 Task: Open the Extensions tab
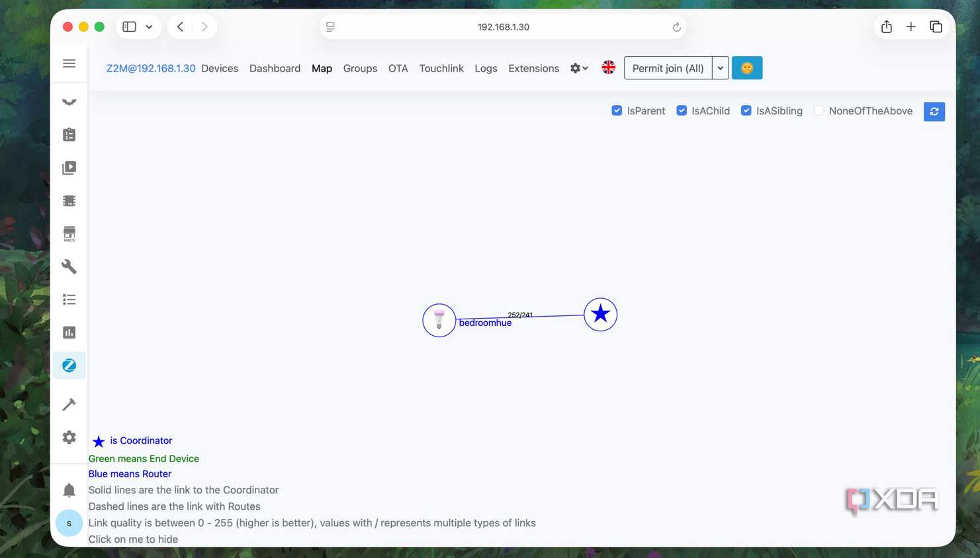(x=533, y=68)
